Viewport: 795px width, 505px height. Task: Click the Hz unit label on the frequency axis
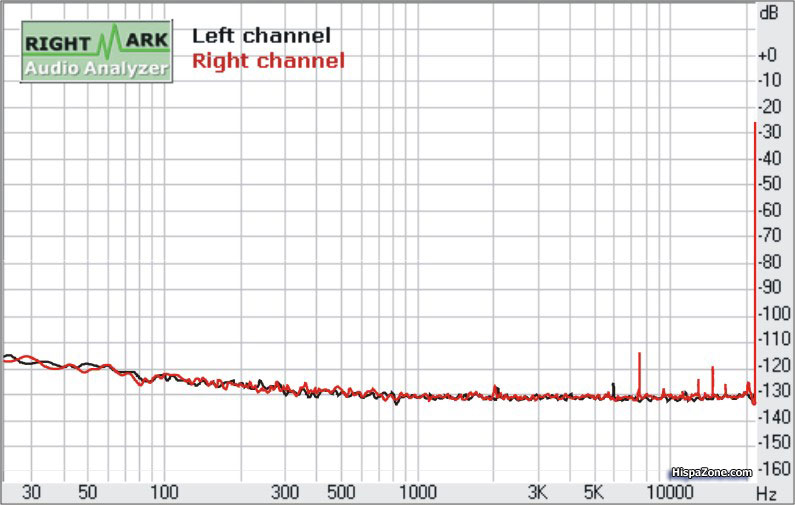click(x=766, y=493)
